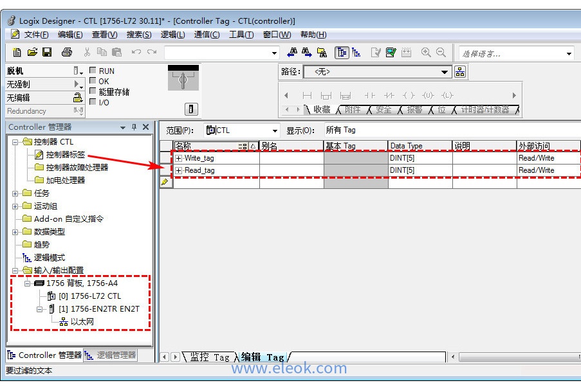This screenshot has height=392, width=581.
Task: Pin the Controller 管理器 panel
Action: tap(134, 127)
